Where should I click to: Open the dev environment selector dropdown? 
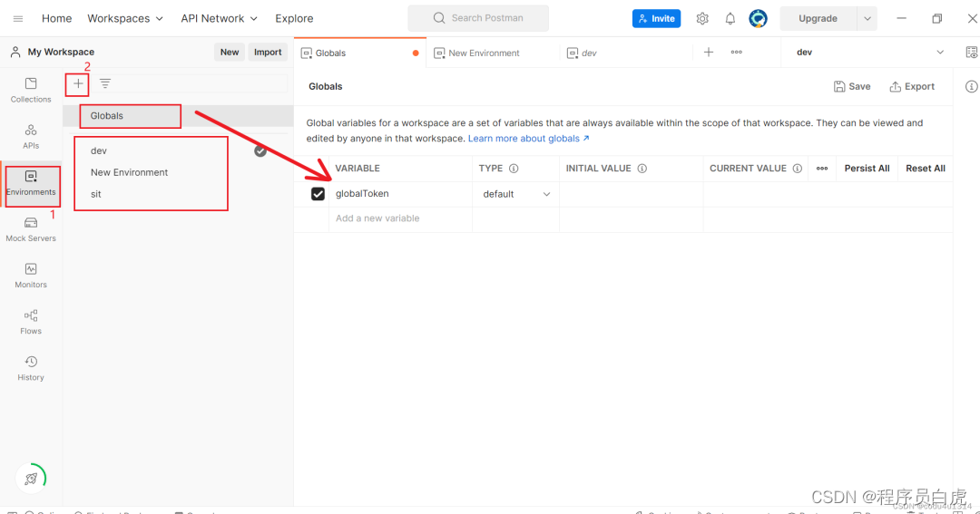tap(869, 53)
